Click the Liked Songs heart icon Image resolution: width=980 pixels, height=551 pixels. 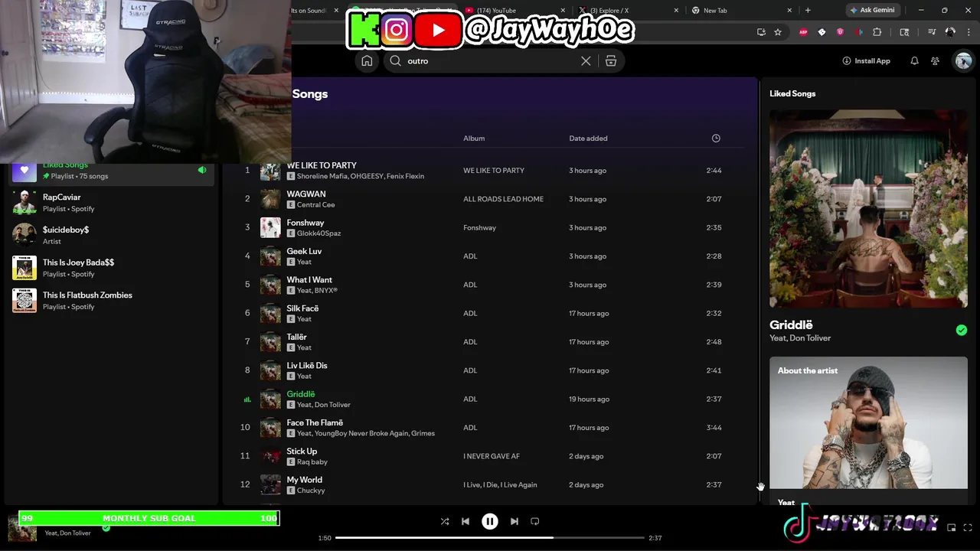(x=24, y=171)
